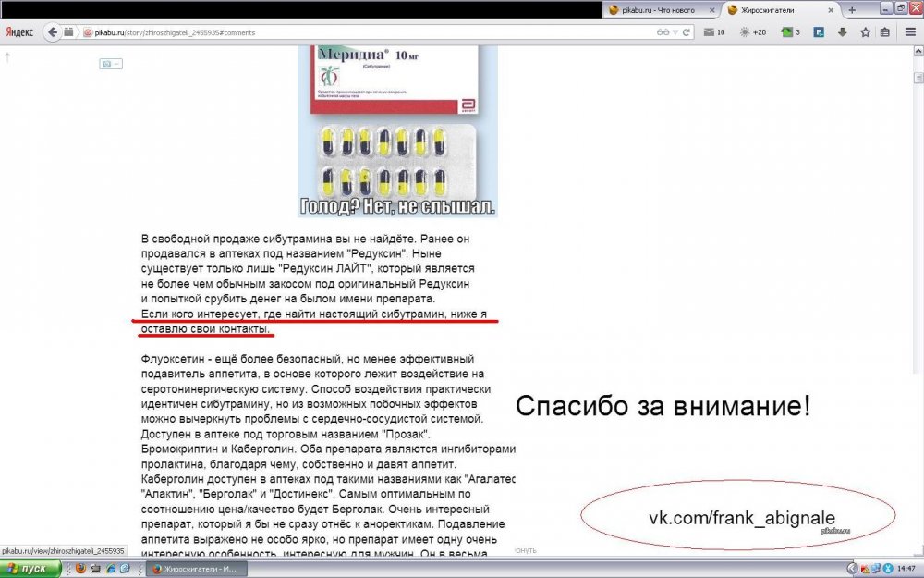Click the browser back arrow button

point(52,31)
